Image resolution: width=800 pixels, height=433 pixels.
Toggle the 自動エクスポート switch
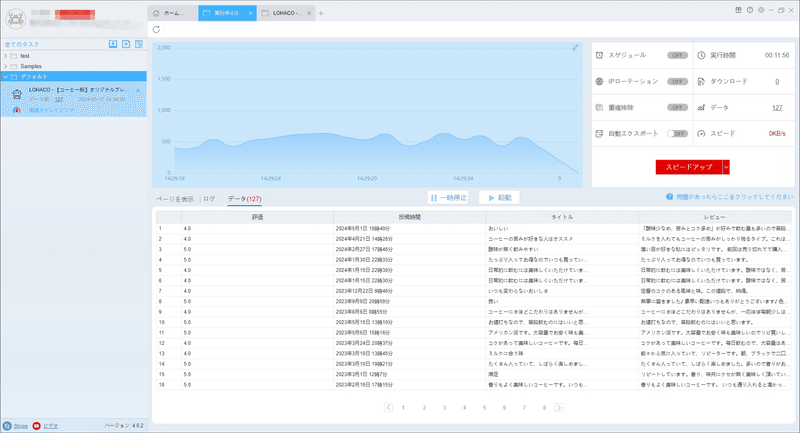(x=677, y=134)
